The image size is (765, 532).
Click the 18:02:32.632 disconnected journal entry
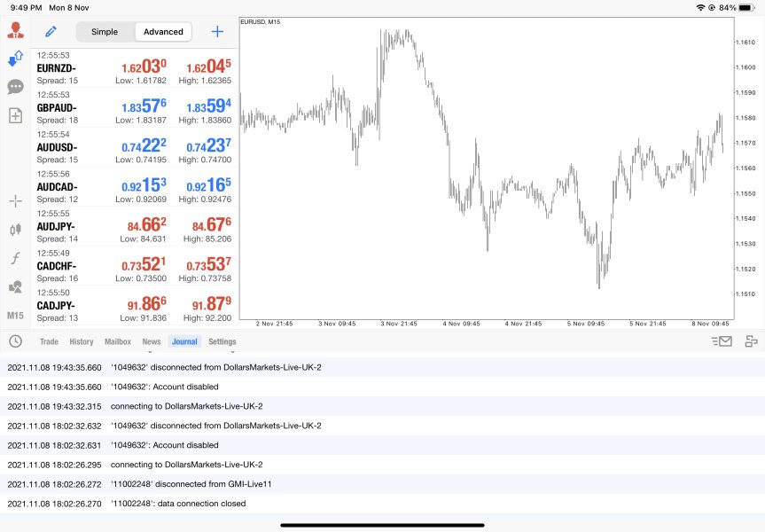[383, 426]
